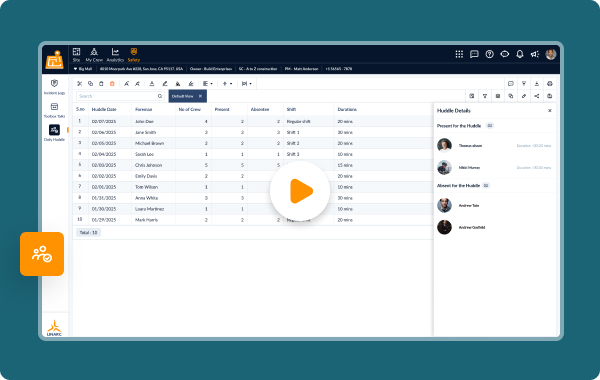Click the download icon in upper right toolbar
The image size is (600, 380).
click(x=537, y=83)
